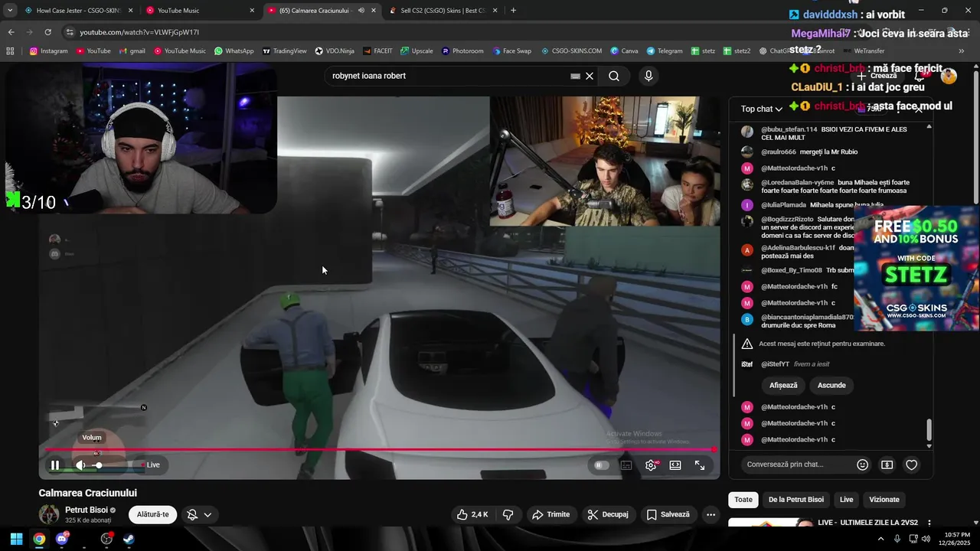Like the video with thumbs up

click(x=472, y=514)
